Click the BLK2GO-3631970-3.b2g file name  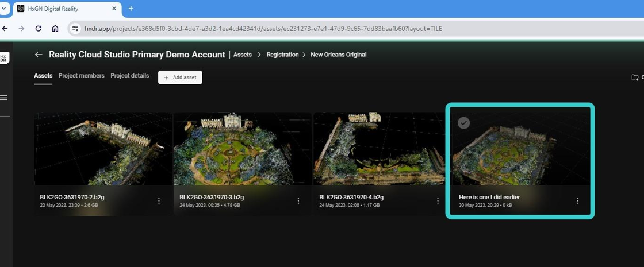coord(212,198)
